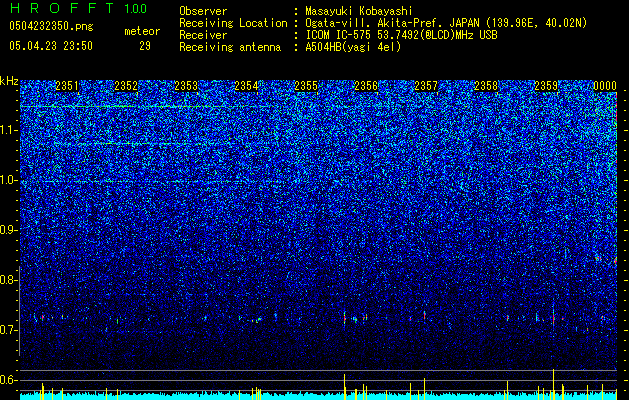Click the 2358 time marker
Viewport: 629px width, 400px height.
pyautogui.click(x=486, y=86)
